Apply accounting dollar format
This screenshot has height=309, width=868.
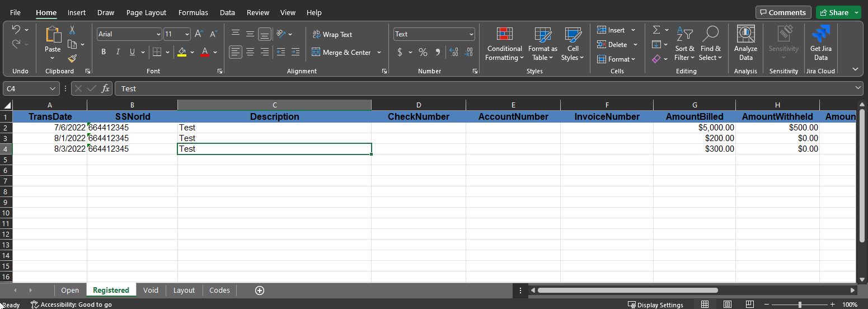(400, 52)
